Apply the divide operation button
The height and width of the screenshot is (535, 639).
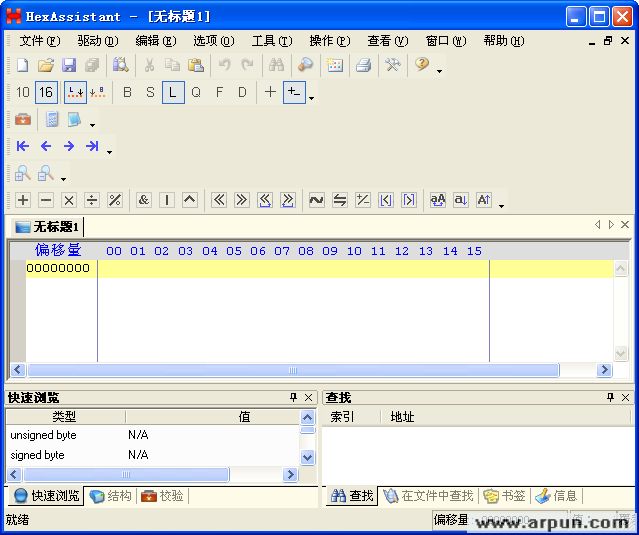[92, 200]
